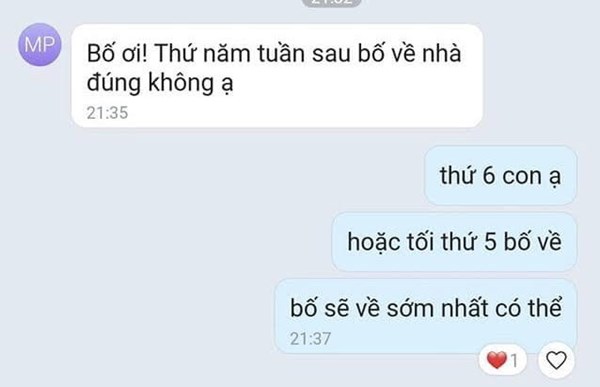The width and height of the screenshot is (600, 387).
Task: Click the received message starting "Bố ơi!"
Action: pyautogui.click(x=277, y=76)
